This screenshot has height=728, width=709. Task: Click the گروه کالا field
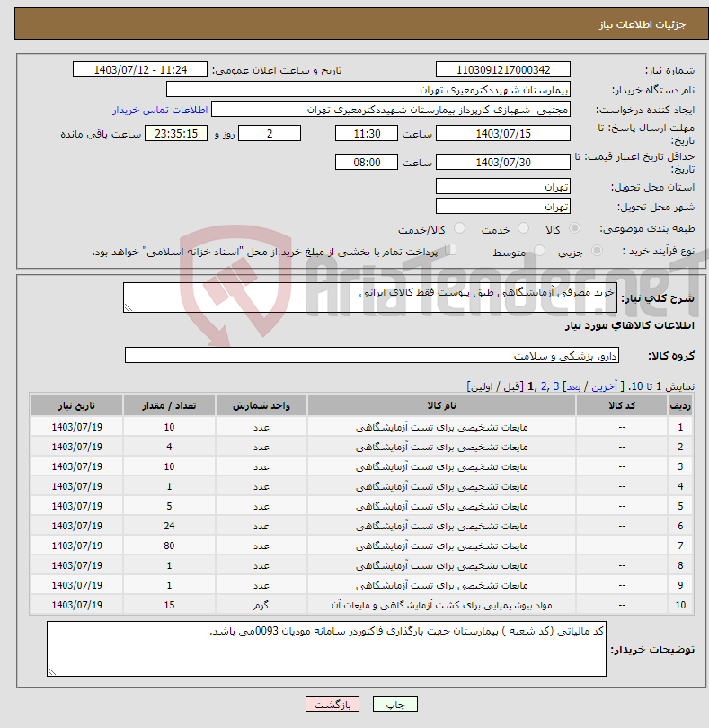coord(372,356)
